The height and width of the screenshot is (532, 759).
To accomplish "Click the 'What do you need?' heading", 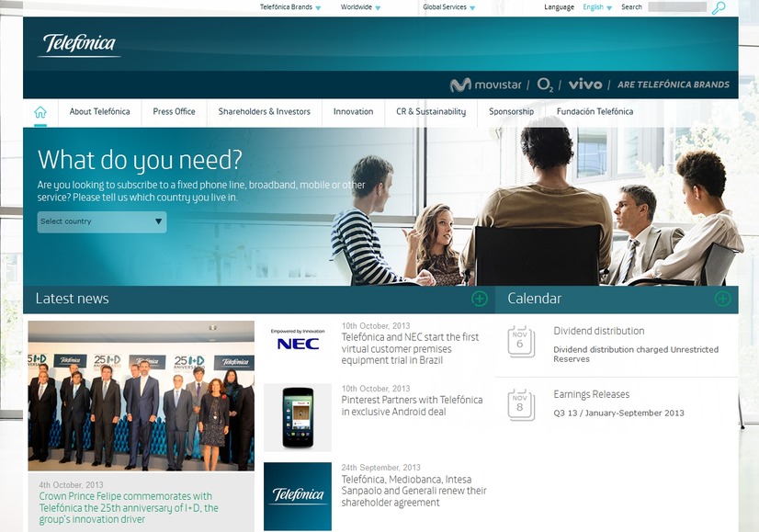I will pyautogui.click(x=140, y=160).
